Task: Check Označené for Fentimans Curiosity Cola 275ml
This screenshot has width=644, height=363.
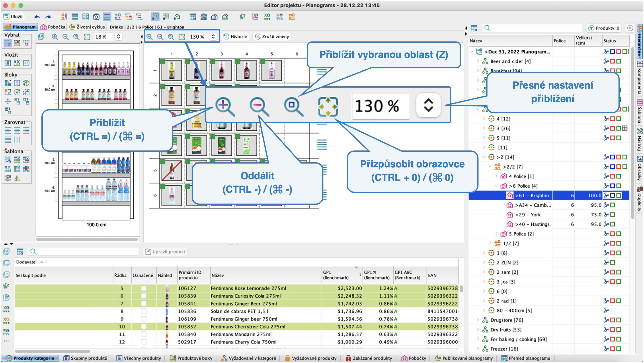Action: click(x=144, y=296)
